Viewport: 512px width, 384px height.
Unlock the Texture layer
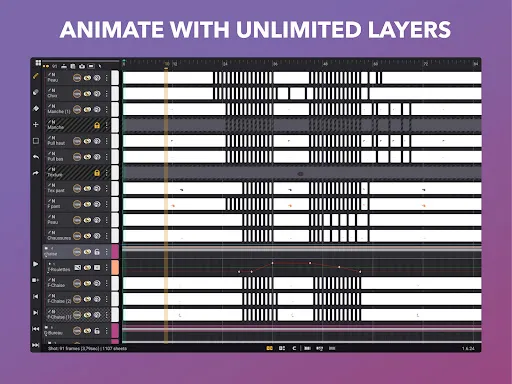[x=97, y=173]
